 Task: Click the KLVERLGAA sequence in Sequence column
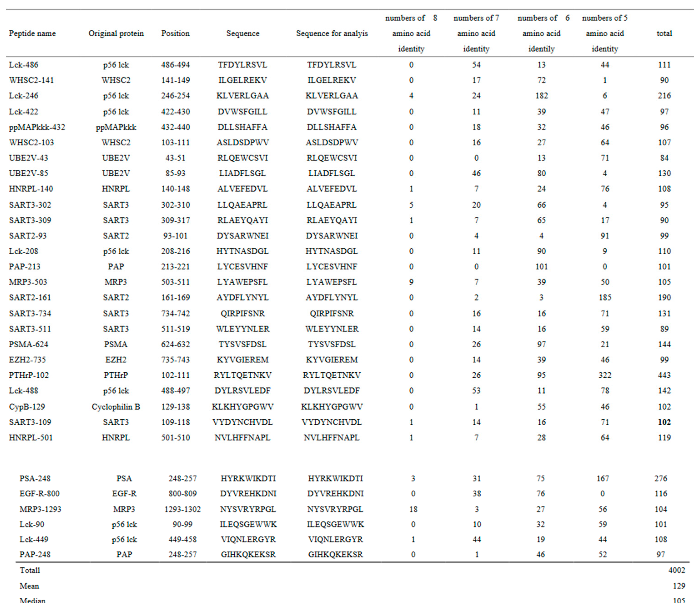(x=242, y=95)
